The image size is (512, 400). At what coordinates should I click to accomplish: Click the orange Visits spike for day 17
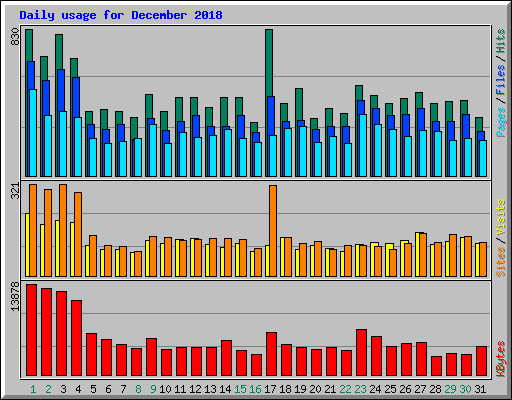pyautogui.click(x=273, y=231)
